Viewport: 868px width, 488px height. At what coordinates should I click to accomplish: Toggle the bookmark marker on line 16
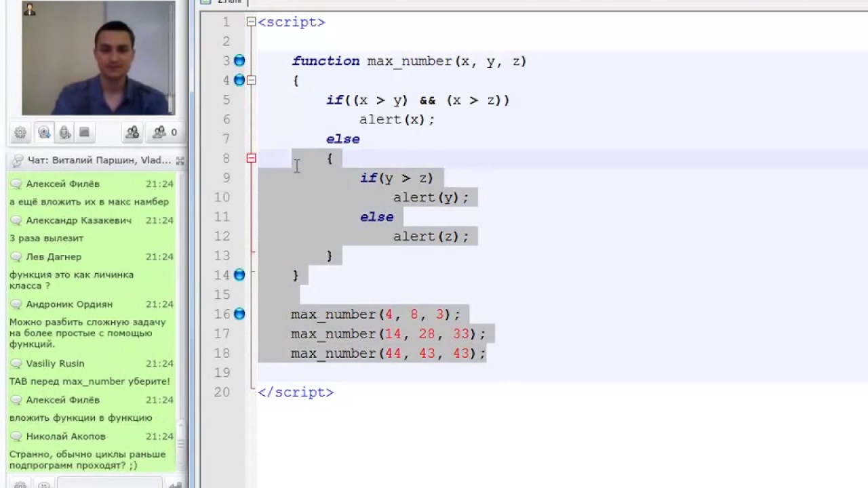click(x=239, y=314)
